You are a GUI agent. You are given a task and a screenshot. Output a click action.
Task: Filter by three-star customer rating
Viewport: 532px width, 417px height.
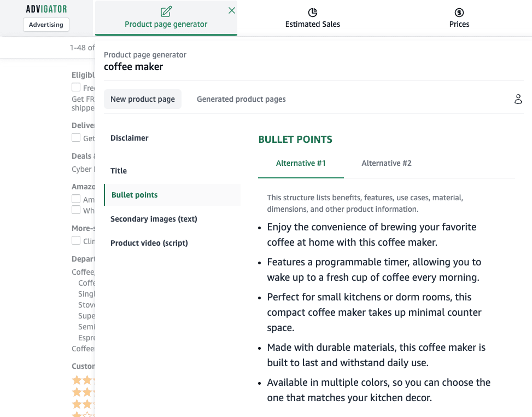tap(84, 392)
